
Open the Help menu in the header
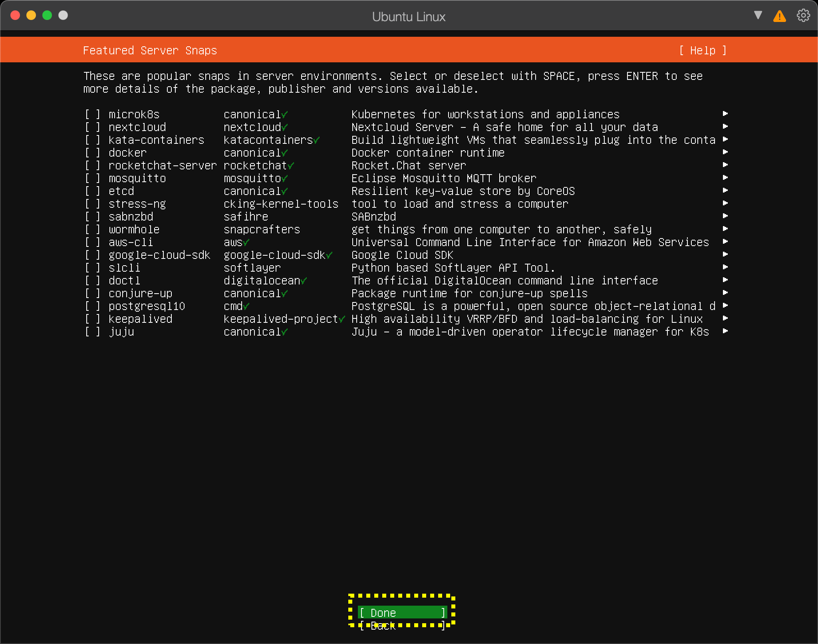[703, 51]
